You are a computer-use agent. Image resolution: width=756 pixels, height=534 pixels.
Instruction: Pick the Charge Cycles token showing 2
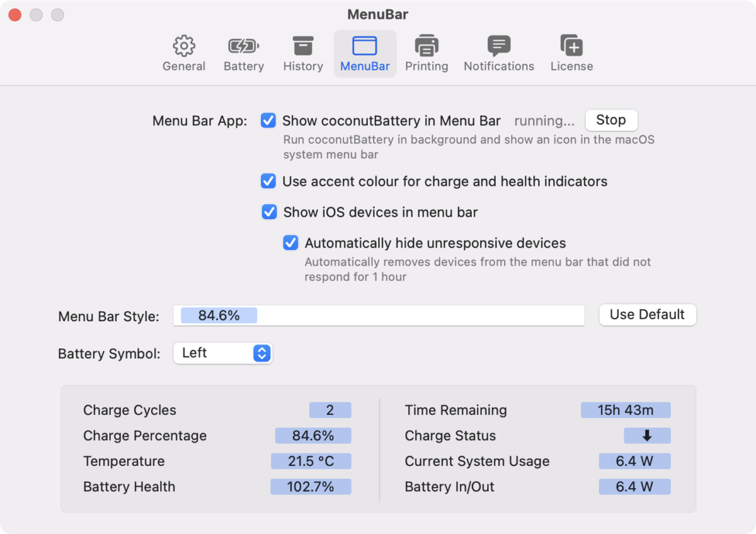(330, 410)
